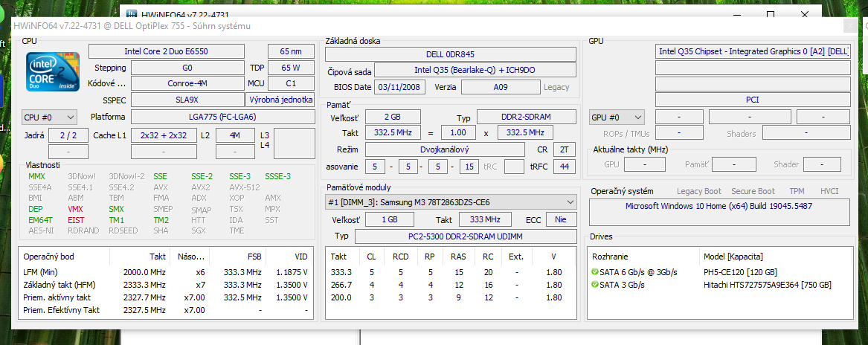Click the Dvojkanálový mode field
The image size is (868, 345).
(445, 149)
